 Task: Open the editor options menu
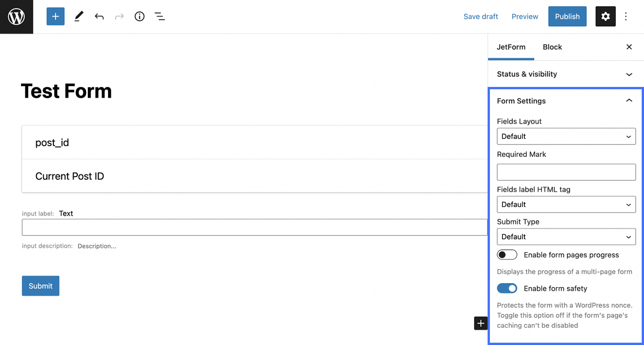[x=626, y=16]
